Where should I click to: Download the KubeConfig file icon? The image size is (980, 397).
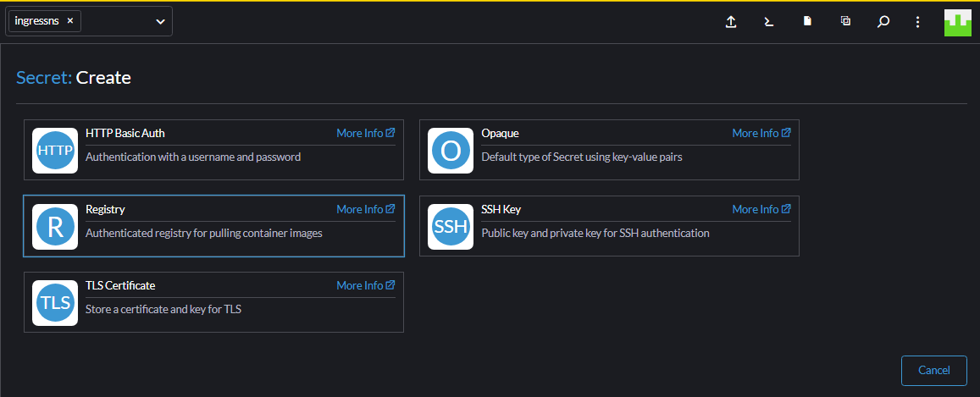click(807, 21)
